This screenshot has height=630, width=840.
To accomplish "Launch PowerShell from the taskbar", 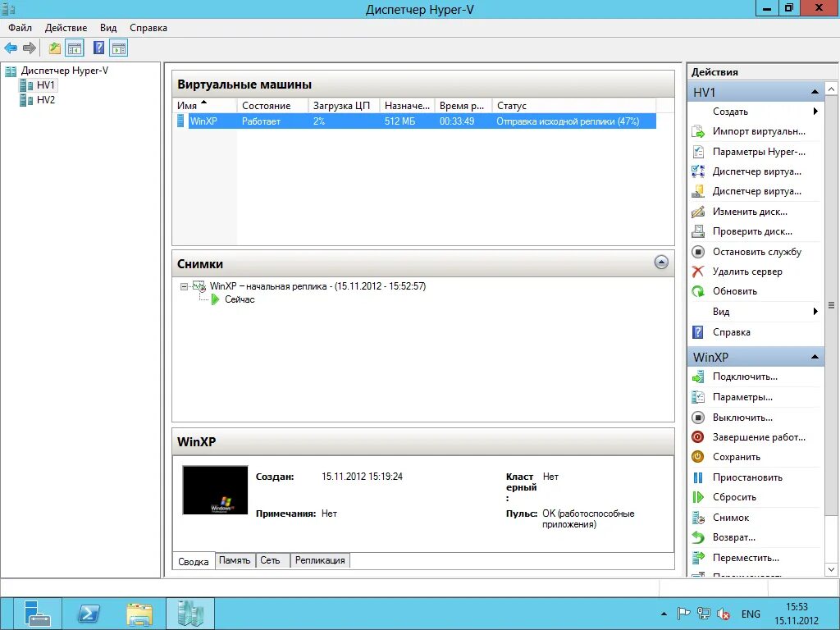I will 89,614.
